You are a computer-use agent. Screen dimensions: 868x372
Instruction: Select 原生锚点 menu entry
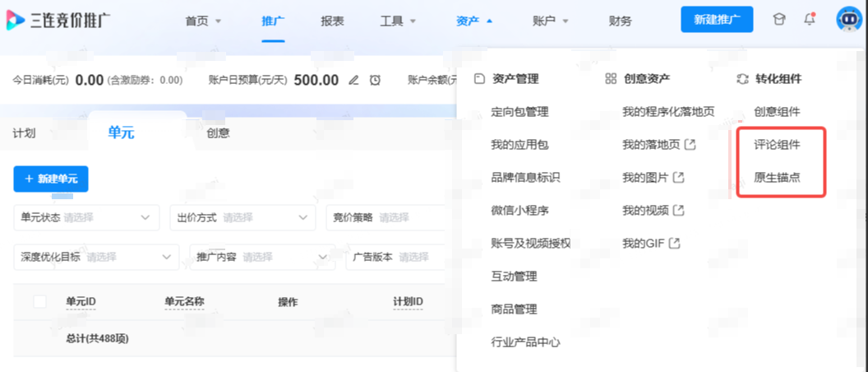[778, 178]
